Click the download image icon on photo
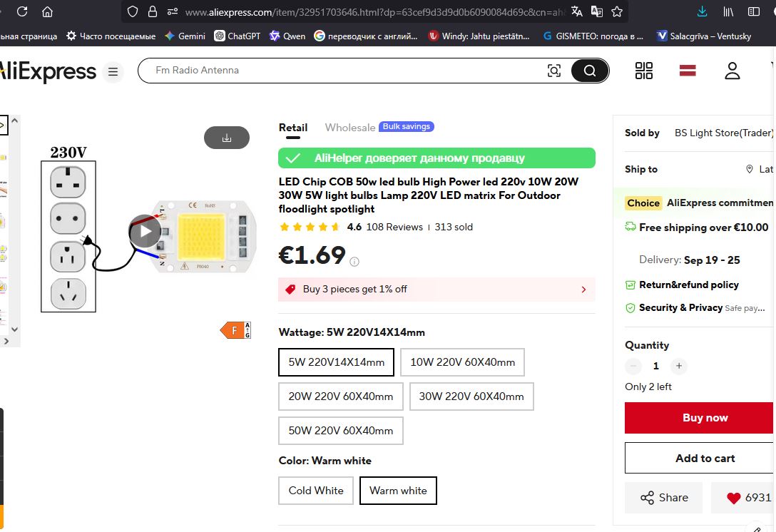The image size is (776, 532). click(x=227, y=138)
